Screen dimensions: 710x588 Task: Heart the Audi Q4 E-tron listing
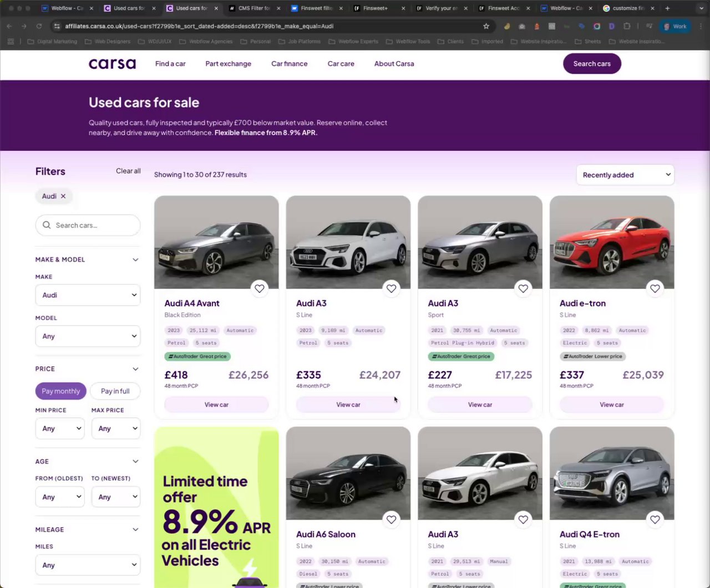pos(655,520)
